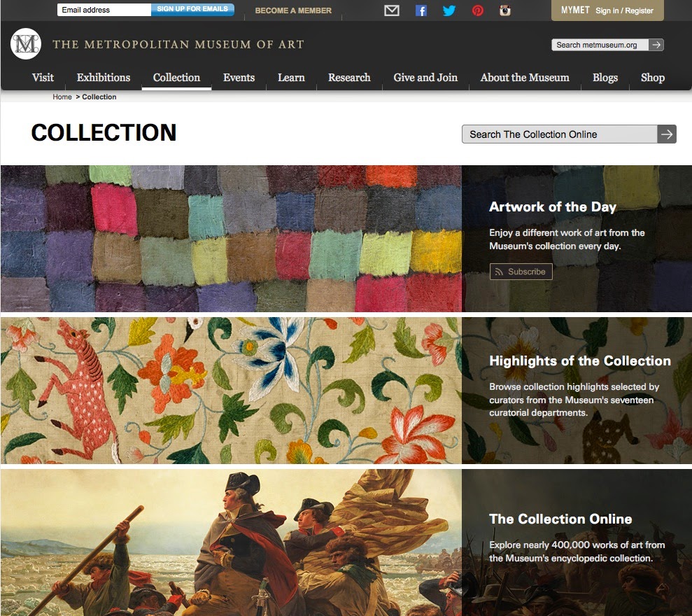692x616 pixels.
Task: Open the Pinterest icon
Action: (x=477, y=10)
